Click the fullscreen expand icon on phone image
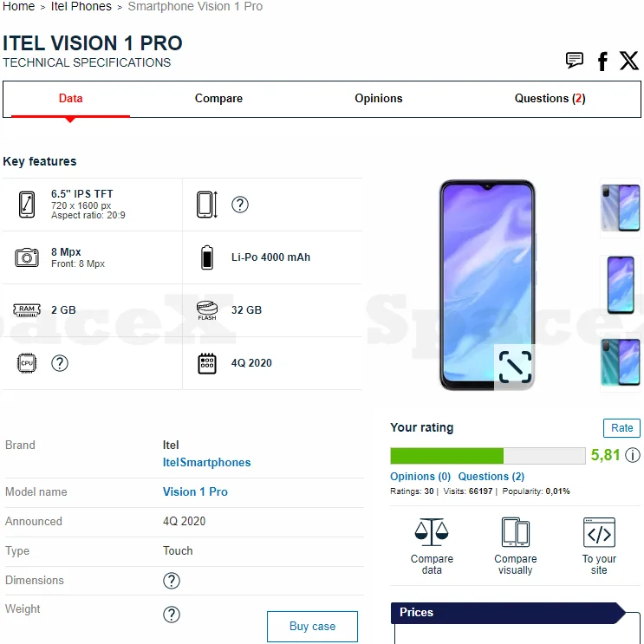 pos(515,367)
